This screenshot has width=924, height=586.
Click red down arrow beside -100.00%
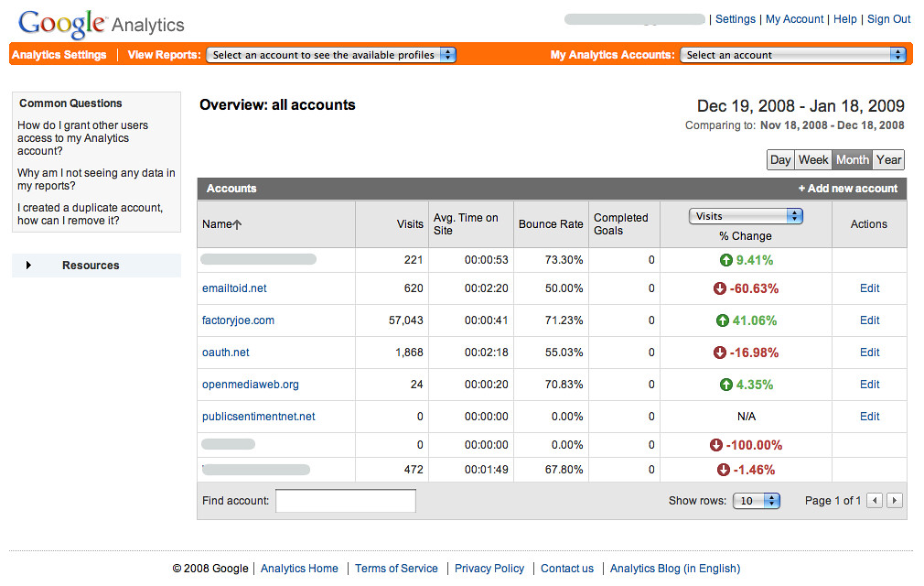tap(716, 445)
